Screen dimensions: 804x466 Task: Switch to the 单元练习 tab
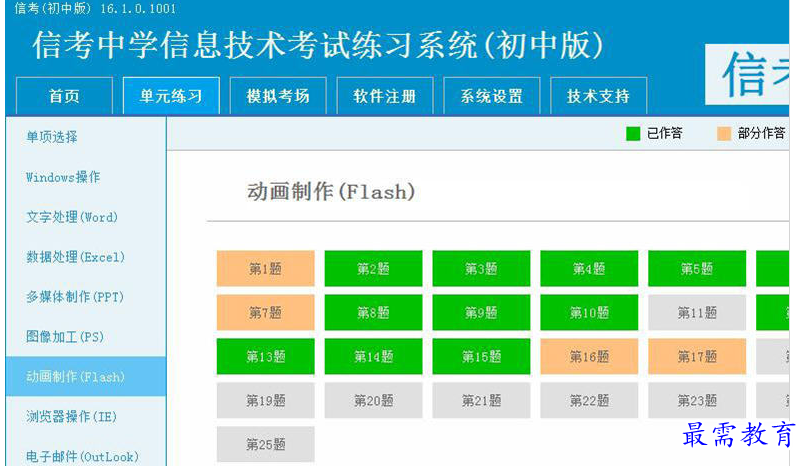pos(171,96)
